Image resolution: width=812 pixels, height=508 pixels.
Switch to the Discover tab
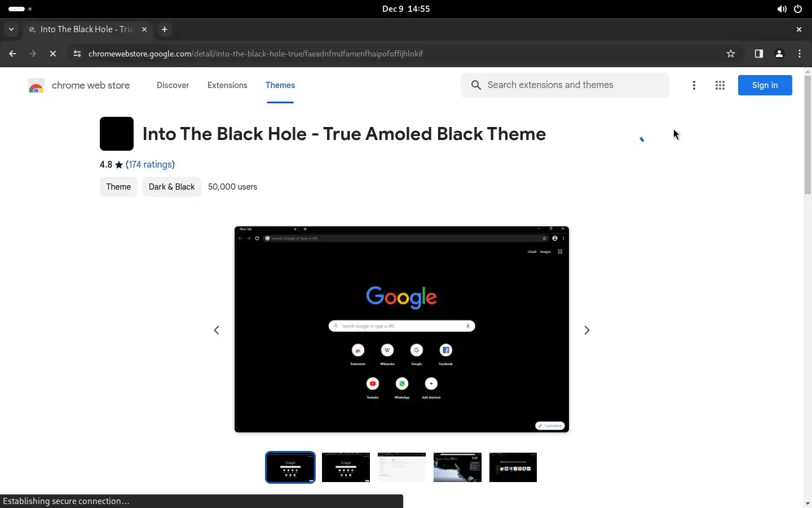(173, 85)
